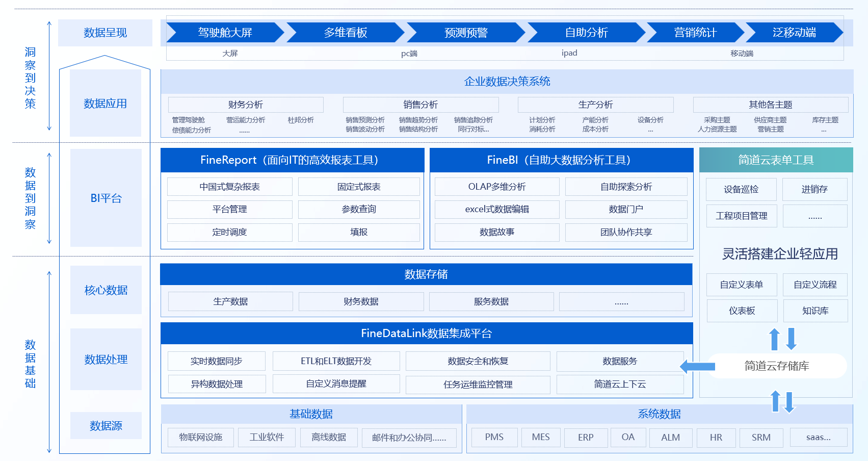Click the 财务数据 box

(x=361, y=301)
